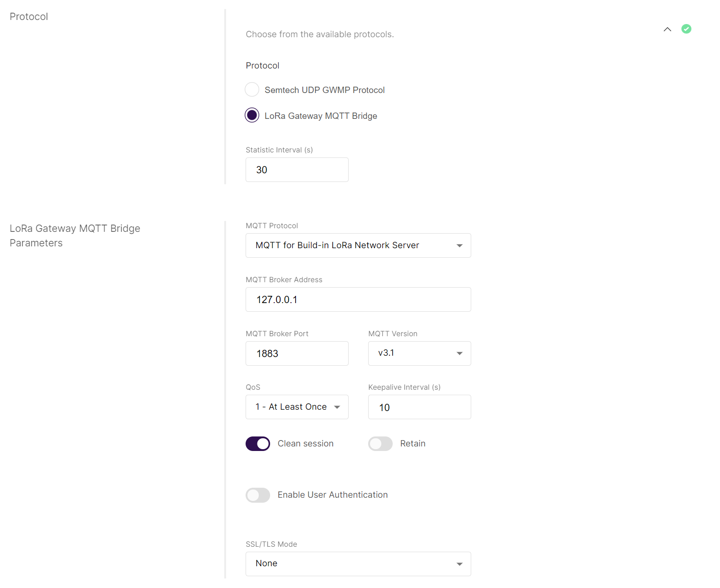Open the QoS dropdown
Image resolution: width=720 pixels, height=588 pixels.
297,407
